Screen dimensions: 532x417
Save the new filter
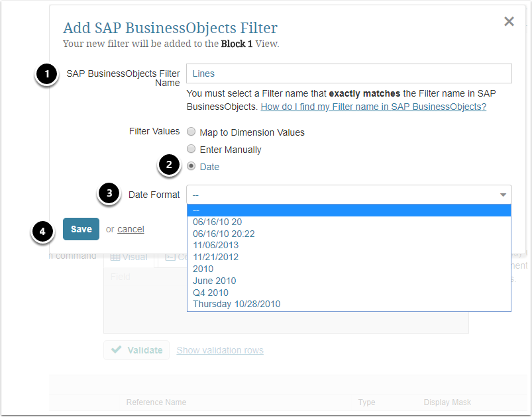click(81, 229)
